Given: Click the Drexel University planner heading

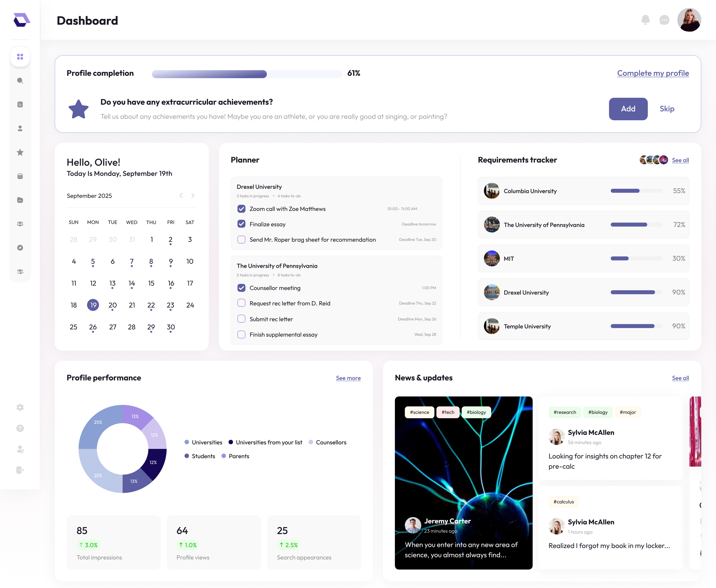Looking at the screenshot, I should (259, 187).
